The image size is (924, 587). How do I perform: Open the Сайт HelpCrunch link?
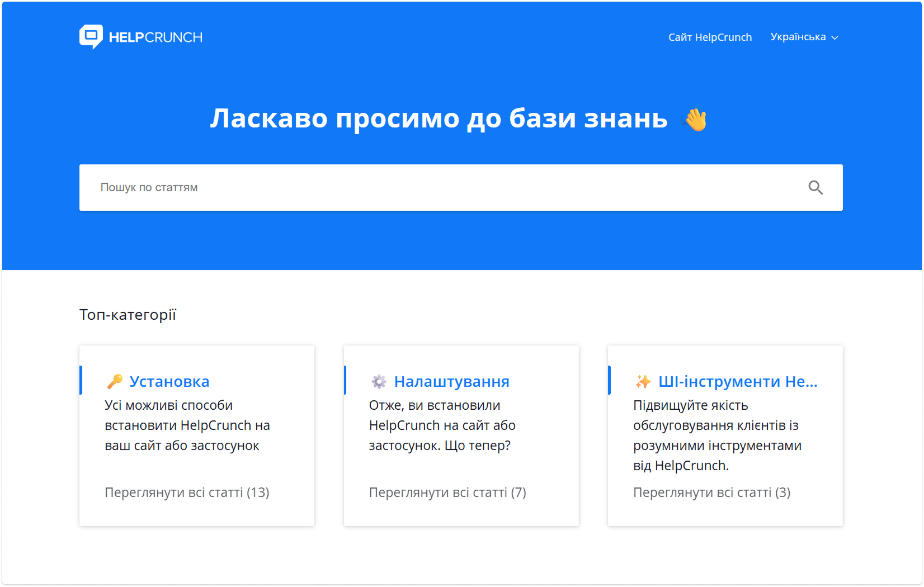click(x=710, y=37)
